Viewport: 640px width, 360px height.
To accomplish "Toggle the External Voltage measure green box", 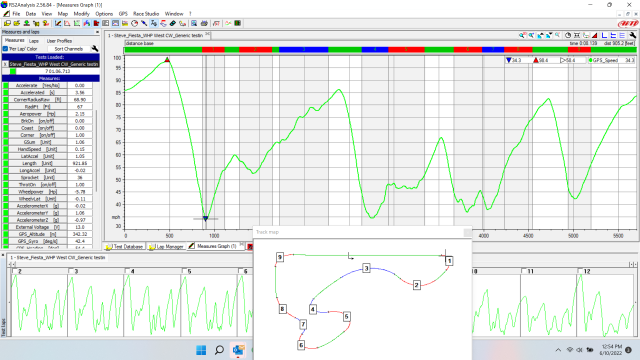I will tap(6, 227).
